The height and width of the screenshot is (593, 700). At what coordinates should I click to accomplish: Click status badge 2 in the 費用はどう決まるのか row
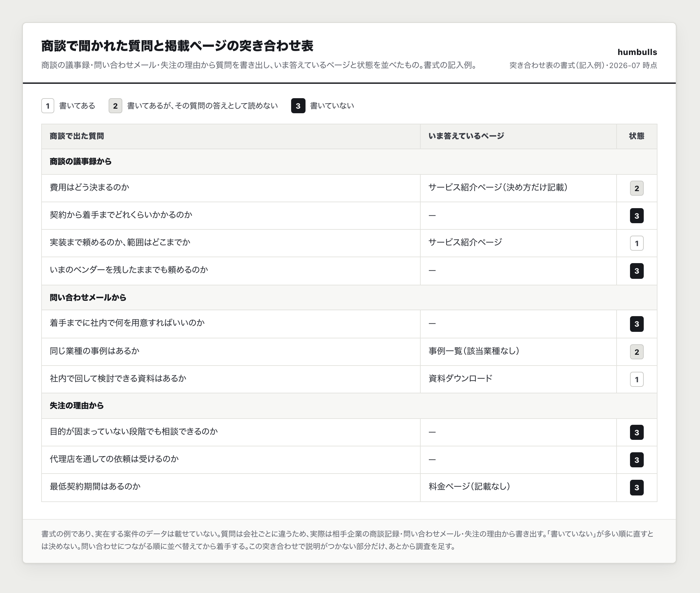click(x=637, y=188)
